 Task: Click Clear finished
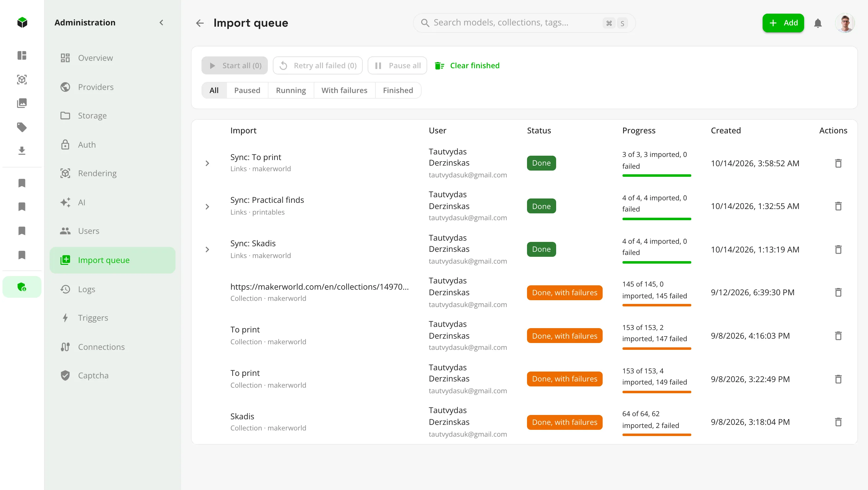point(467,65)
